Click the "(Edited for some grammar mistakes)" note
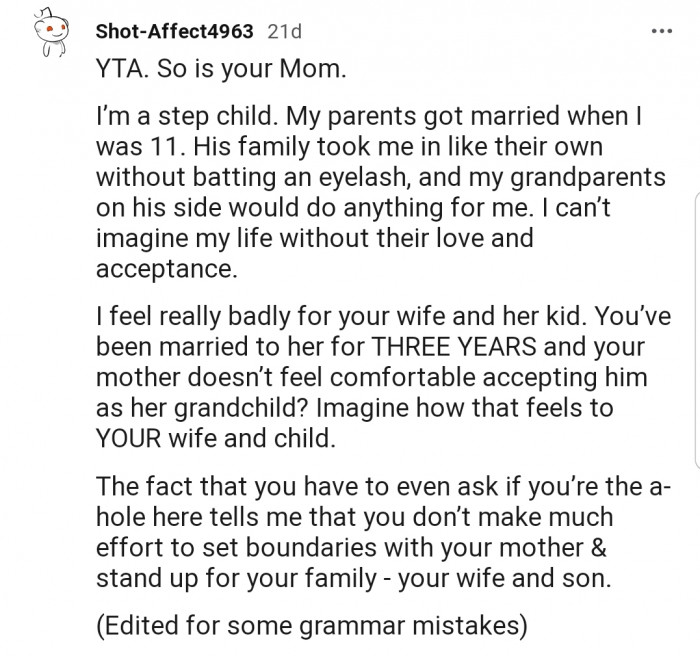Screen dimensions: 700x656 tap(312, 625)
